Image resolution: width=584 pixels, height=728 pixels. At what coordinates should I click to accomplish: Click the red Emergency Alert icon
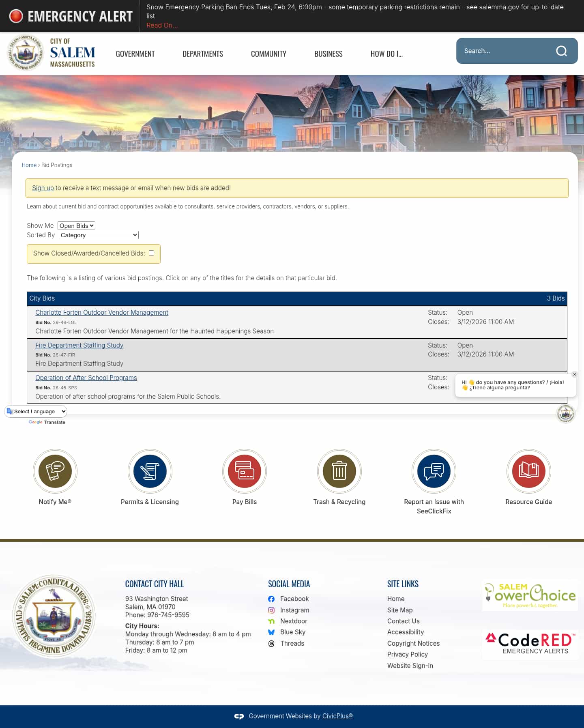point(16,16)
